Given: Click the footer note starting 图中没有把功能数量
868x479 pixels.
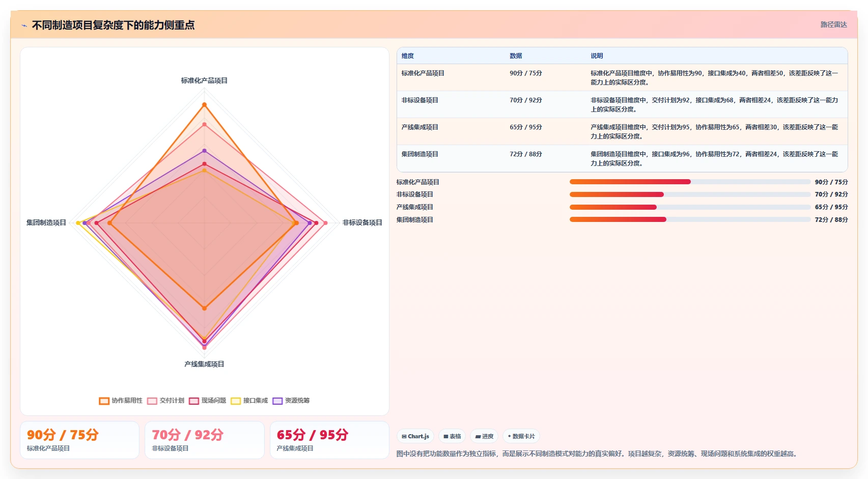Looking at the screenshot, I should pyautogui.click(x=597, y=454).
